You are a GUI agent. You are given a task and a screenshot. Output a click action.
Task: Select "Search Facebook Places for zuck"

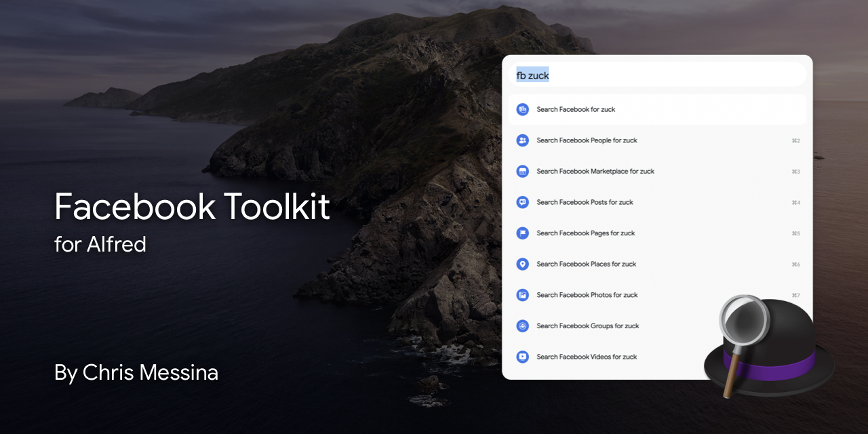click(x=586, y=264)
